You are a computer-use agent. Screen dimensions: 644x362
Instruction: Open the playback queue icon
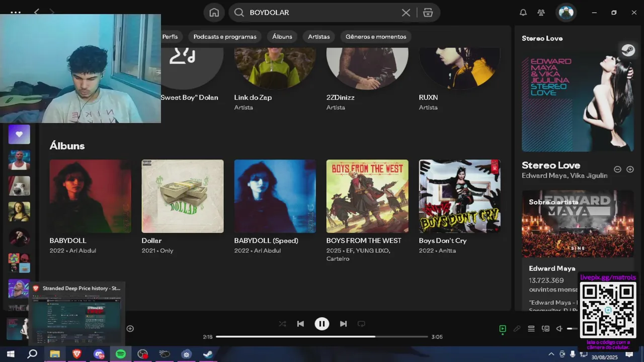point(531,329)
